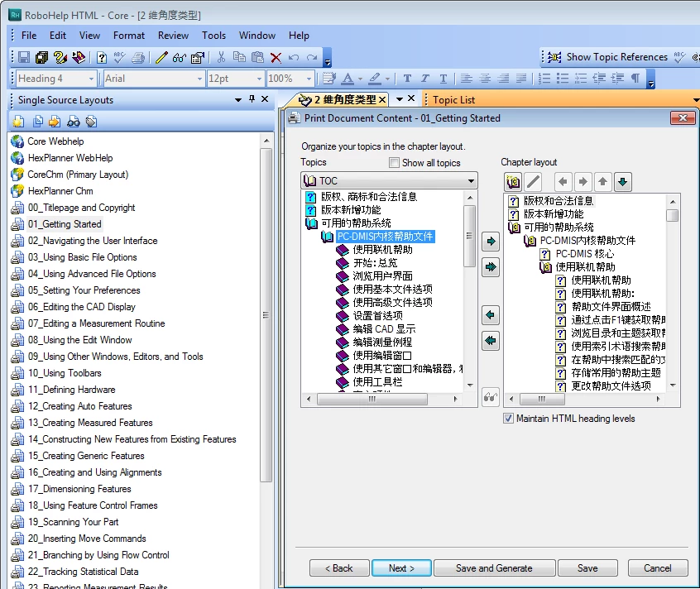Click the Copy icon in toolbar
Screen dimensions: 700x589
(x=239, y=57)
